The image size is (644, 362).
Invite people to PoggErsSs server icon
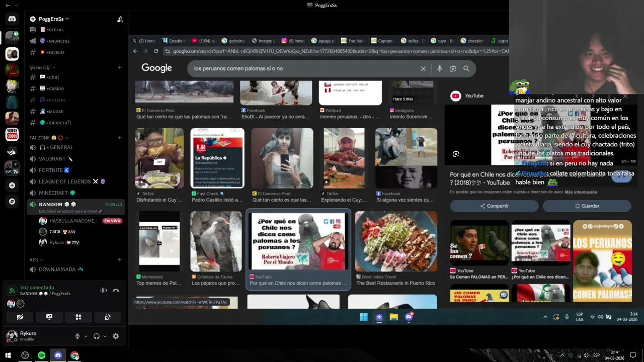coord(120,19)
